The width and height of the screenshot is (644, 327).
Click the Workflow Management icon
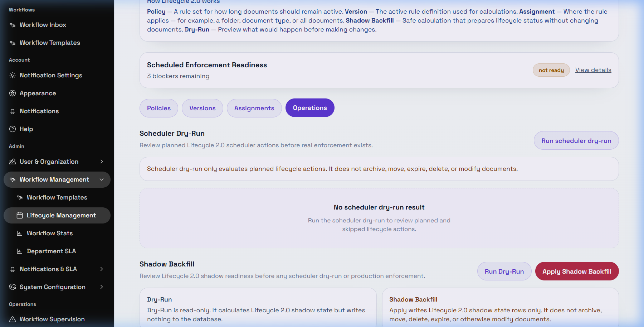[13, 179]
